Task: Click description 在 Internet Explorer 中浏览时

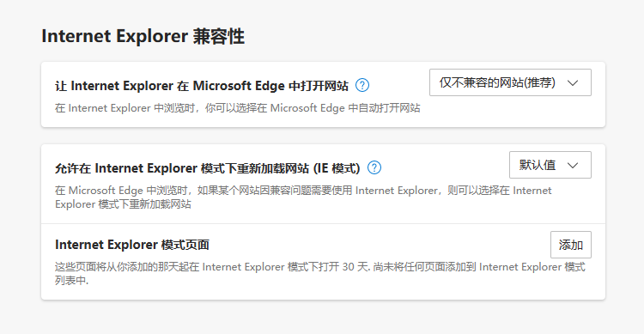Action: (x=237, y=108)
